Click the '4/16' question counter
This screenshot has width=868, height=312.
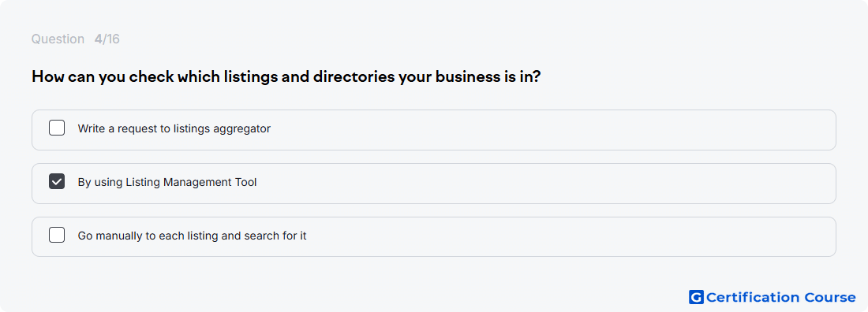click(107, 39)
